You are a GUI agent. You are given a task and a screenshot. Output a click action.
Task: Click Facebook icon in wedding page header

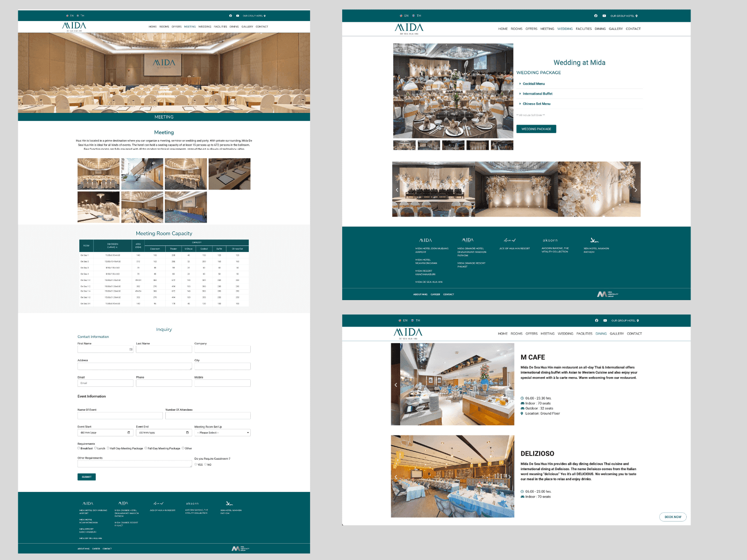coord(596,16)
